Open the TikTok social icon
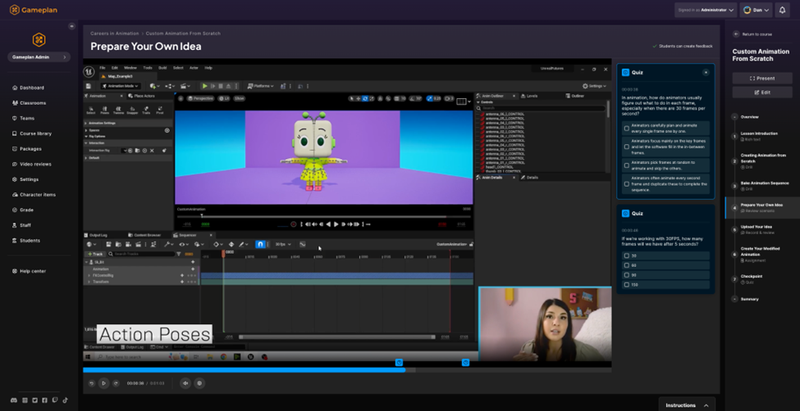Viewport: 800px width, 411px height. pyautogui.click(x=65, y=400)
